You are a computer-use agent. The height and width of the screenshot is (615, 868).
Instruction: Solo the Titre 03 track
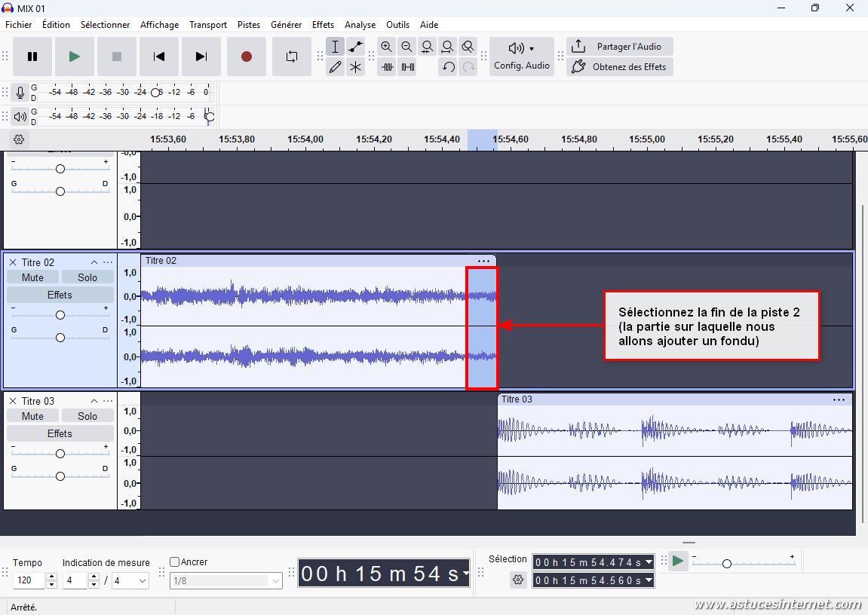87,416
